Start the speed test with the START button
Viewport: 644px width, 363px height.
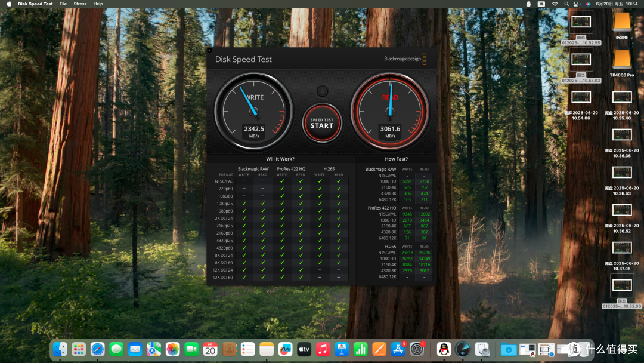(322, 124)
